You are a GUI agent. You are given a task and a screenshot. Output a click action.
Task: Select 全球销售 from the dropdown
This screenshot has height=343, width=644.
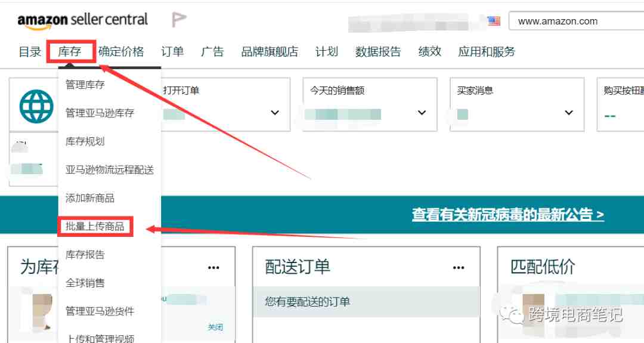pos(85,283)
